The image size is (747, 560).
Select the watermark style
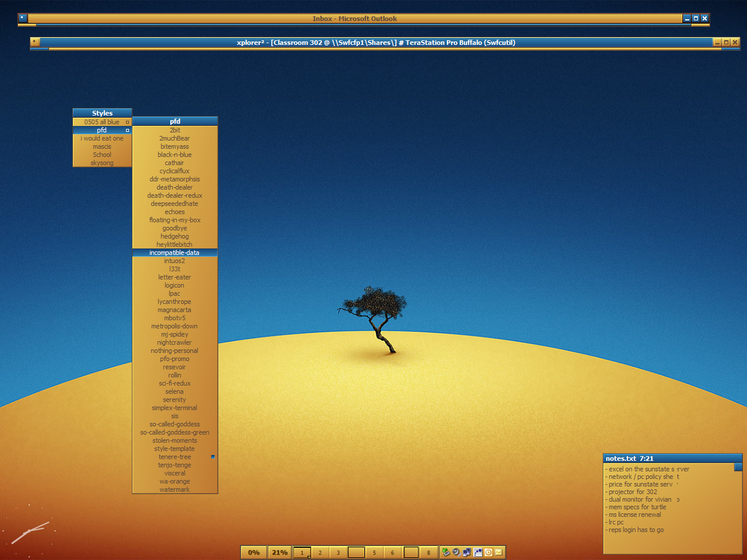click(x=175, y=489)
